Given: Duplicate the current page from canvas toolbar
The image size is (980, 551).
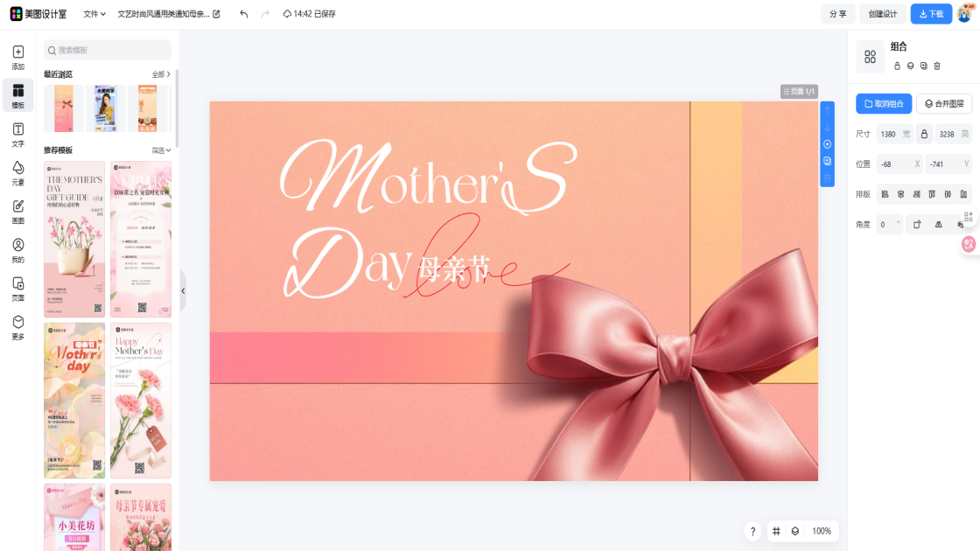Looking at the screenshot, I should click(827, 161).
